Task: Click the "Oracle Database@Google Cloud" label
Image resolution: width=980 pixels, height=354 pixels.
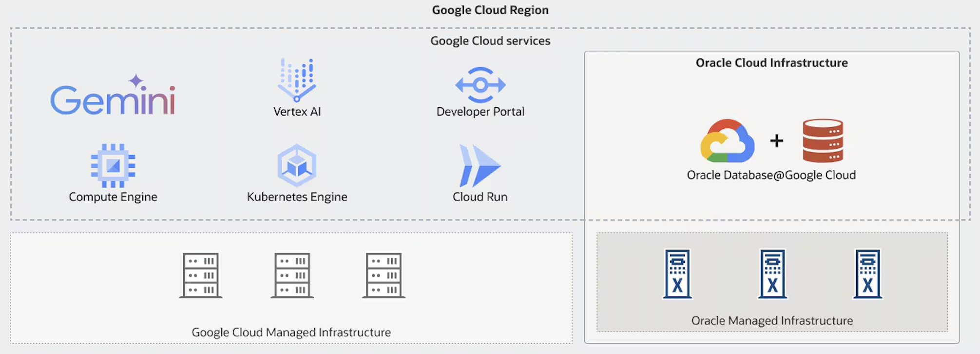Action: (x=771, y=175)
